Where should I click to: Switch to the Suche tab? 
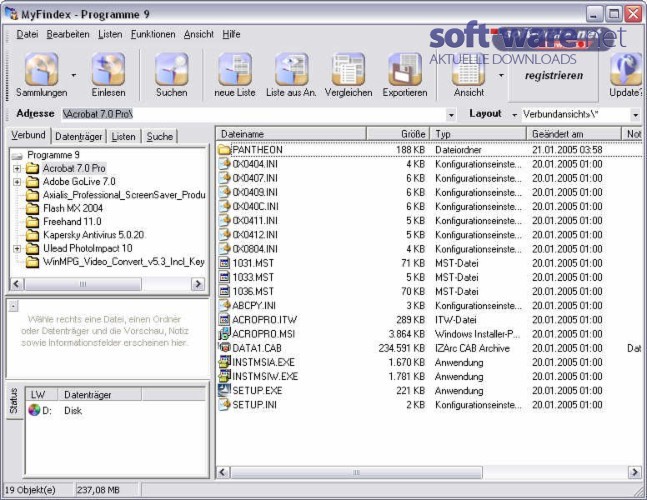[160, 137]
